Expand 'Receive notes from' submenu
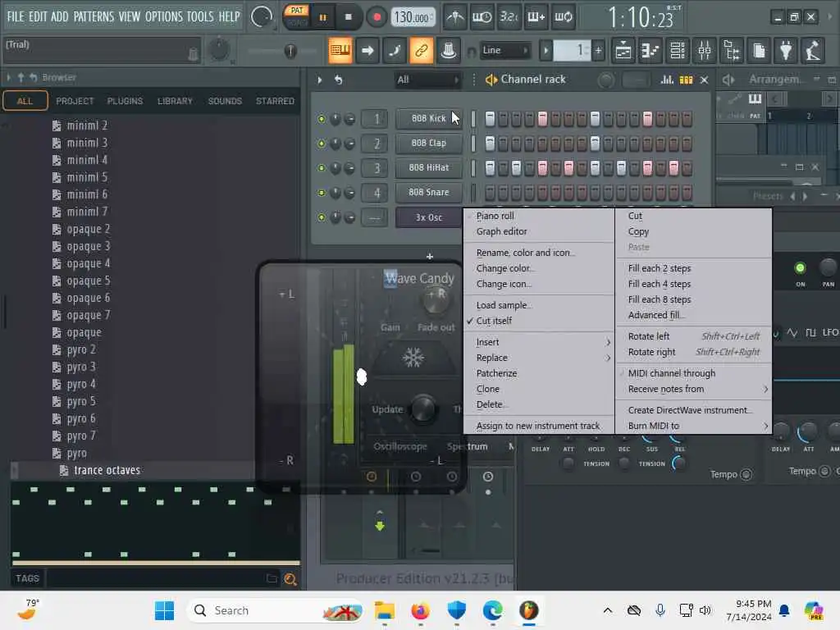The height and width of the screenshot is (630, 840). tap(694, 389)
